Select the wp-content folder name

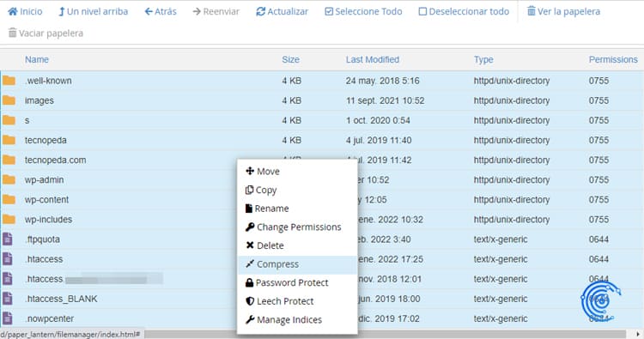(46, 199)
